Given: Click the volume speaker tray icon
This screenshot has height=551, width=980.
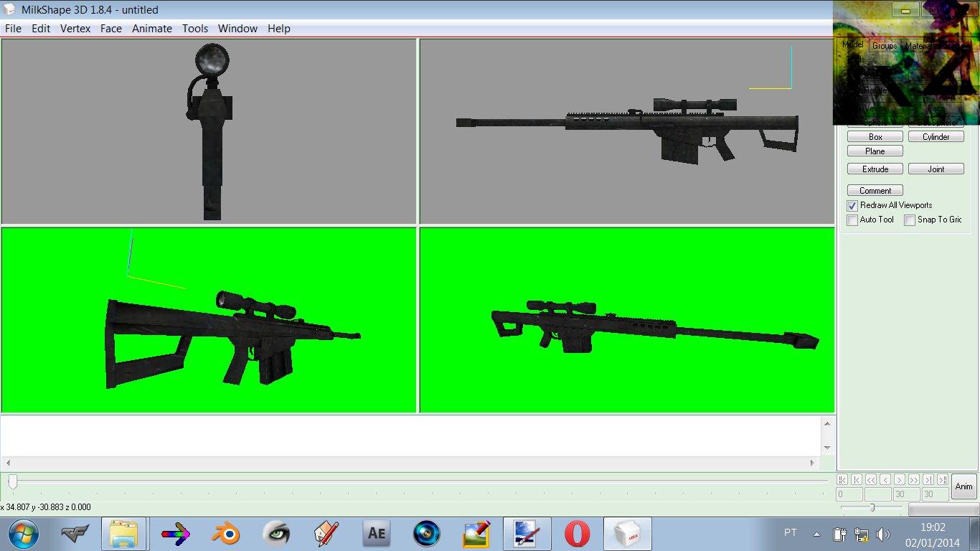Looking at the screenshot, I should pyautogui.click(x=883, y=534).
